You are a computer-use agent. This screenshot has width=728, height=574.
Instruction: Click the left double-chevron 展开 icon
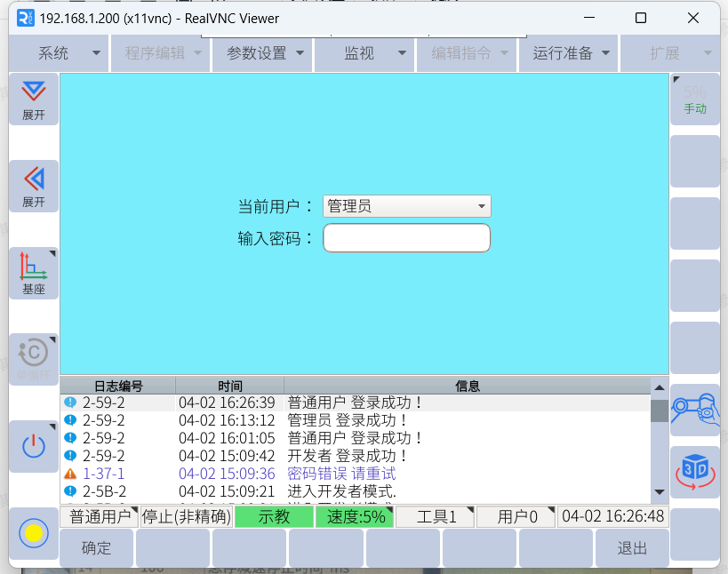coord(34,186)
